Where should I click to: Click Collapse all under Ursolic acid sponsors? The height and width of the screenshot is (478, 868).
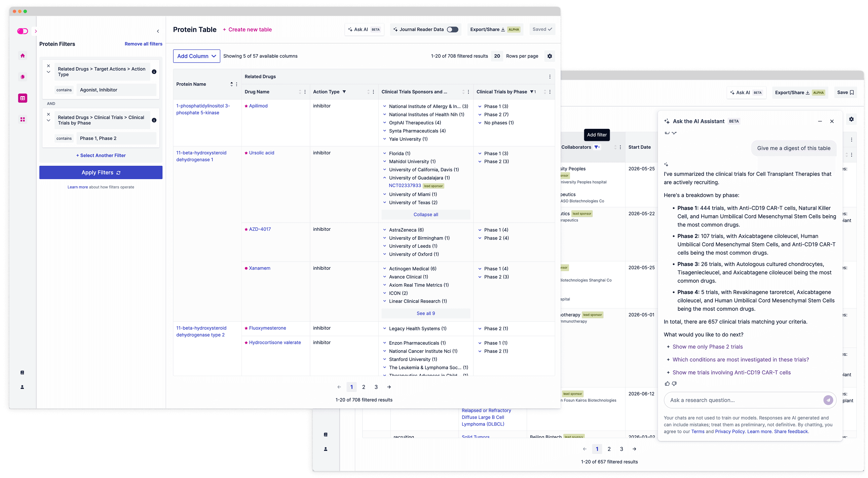coord(426,214)
